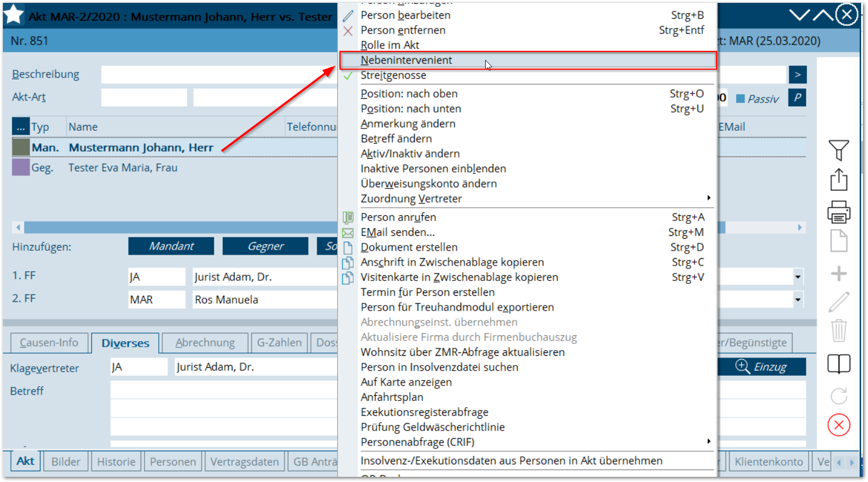Select Anschrift in Zwischenablage kopieren
The image size is (868, 482).
(x=527, y=262)
